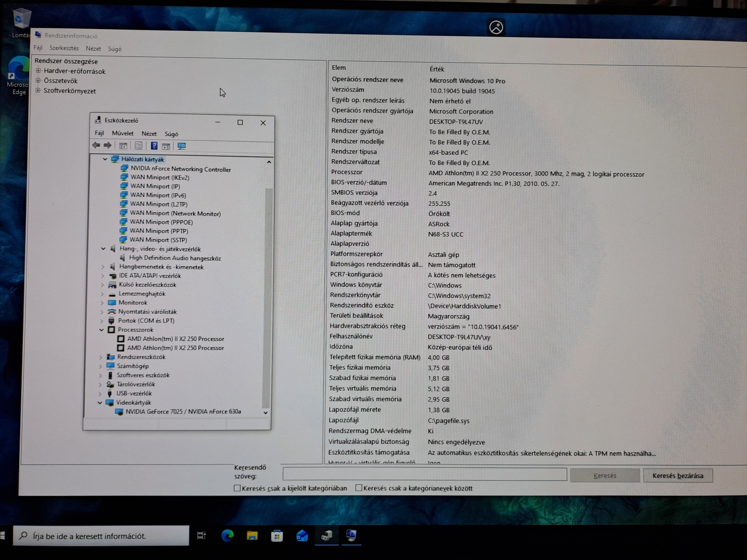Switch to Device Manager taskbar icon
This screenshot has width=747, height=560.
coord(327,535)
